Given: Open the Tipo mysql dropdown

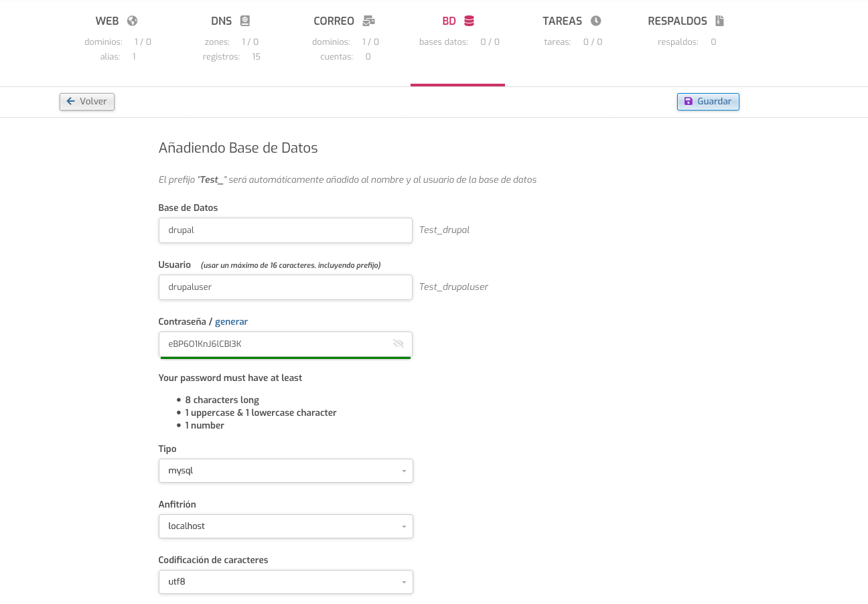Looking at the screenshot, I should tap(286, 471).
